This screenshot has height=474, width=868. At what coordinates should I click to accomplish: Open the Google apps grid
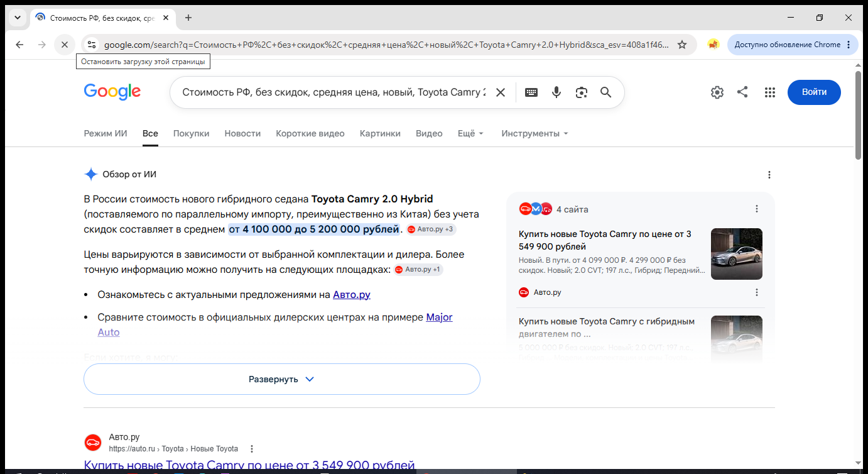[770, 92]
